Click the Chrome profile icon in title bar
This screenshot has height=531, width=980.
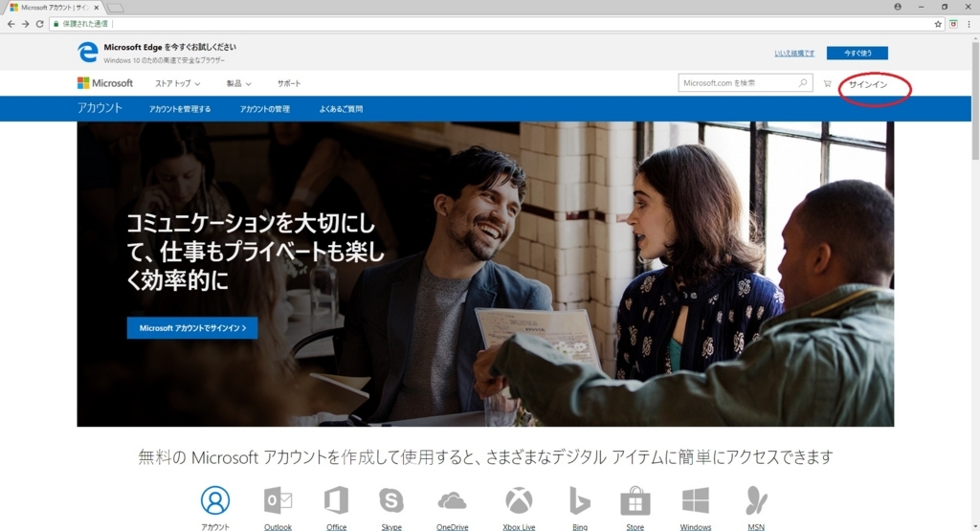coord(898,7)
